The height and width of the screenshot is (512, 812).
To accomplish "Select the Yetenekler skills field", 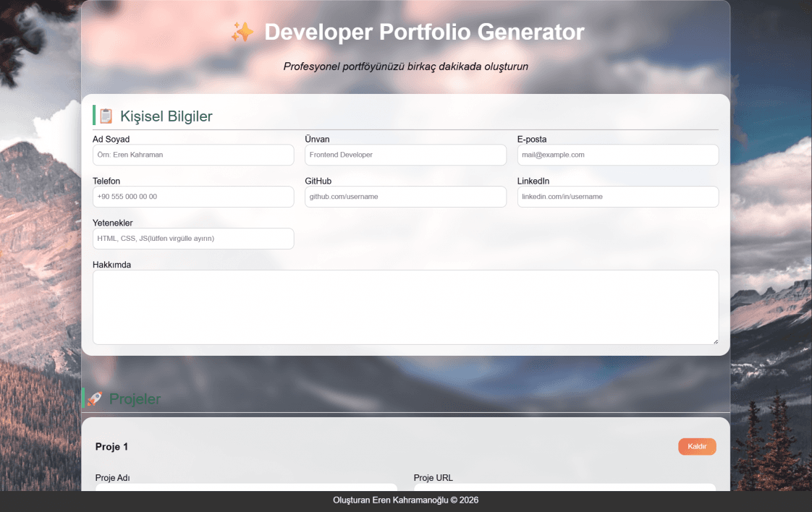I will (193, 239).
